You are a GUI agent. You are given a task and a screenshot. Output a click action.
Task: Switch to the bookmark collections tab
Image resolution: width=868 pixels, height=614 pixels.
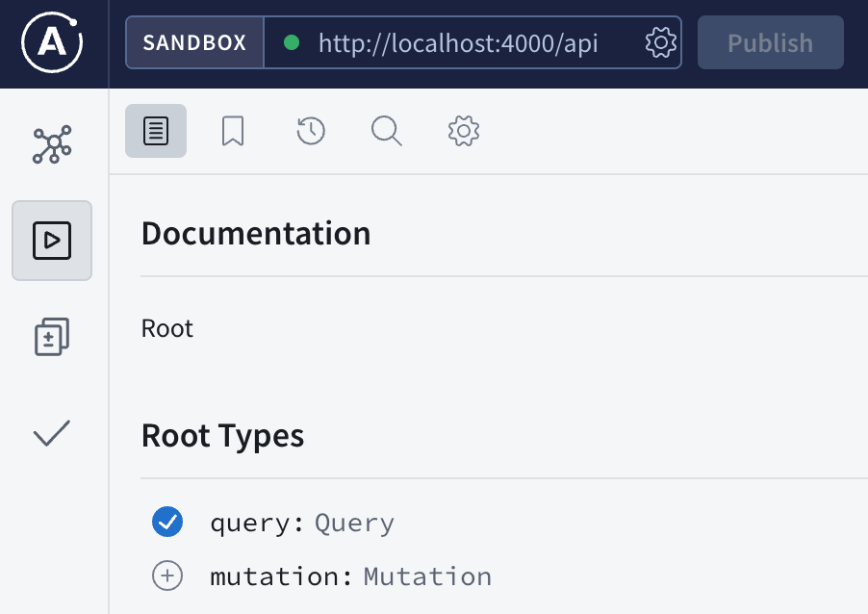(233, 131)
